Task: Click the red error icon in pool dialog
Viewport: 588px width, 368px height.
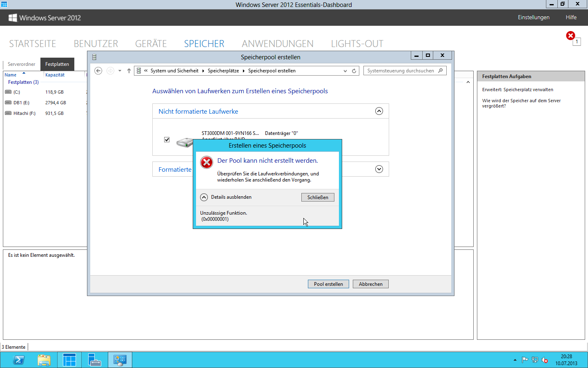Action: click(x=207, y=162)
